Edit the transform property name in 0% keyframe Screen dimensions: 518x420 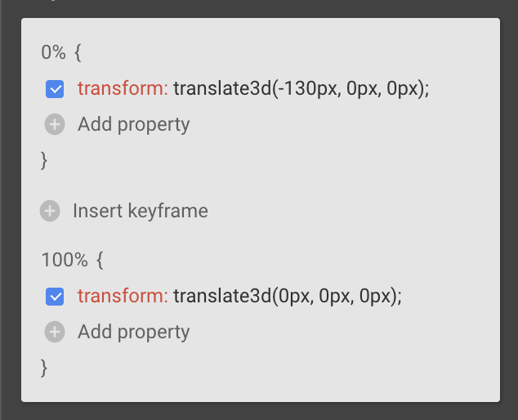pyautogui.click(x=123, y=89)
